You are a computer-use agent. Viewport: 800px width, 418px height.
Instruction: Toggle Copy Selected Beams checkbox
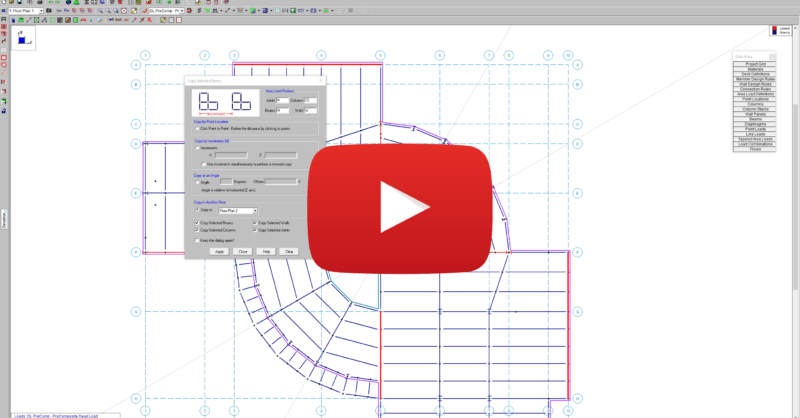[198, 222]
